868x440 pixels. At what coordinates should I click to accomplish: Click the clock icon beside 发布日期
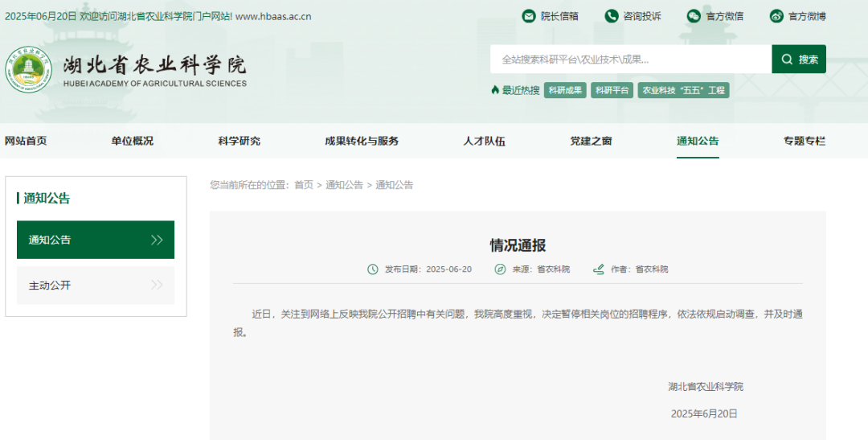click(x=373, y=269)
